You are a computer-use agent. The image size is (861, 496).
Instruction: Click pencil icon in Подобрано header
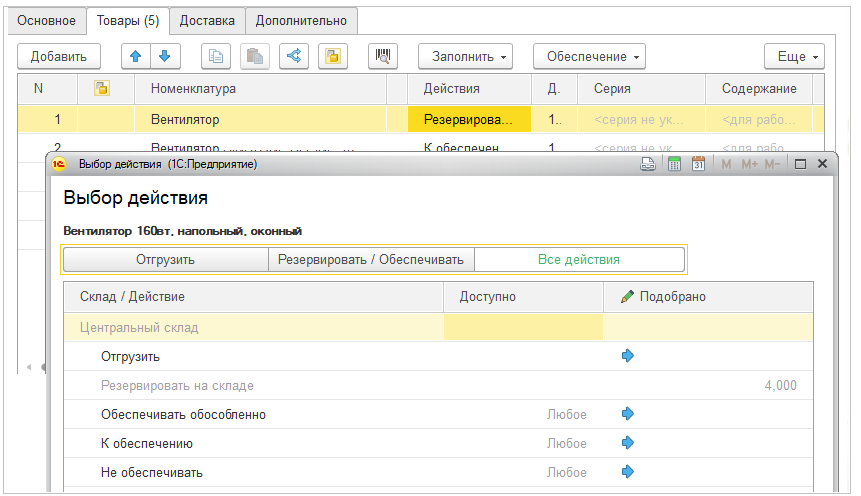point(627,297)
